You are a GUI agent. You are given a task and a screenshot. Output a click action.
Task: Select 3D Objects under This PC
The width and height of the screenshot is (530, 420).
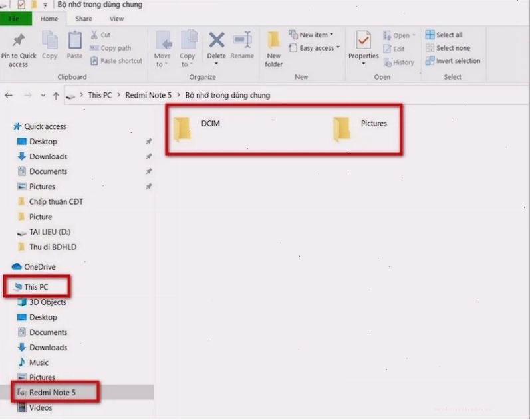(x=42, y=302)
